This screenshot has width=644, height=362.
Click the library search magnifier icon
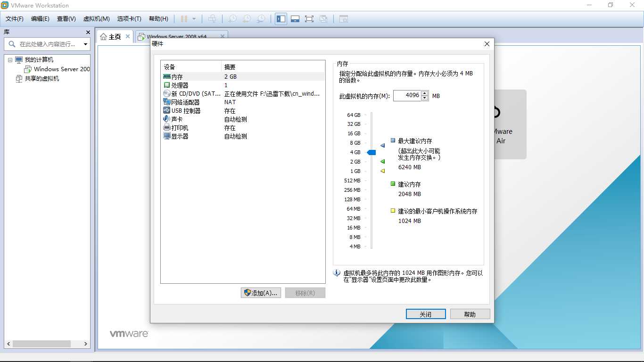tap(12, 44)
